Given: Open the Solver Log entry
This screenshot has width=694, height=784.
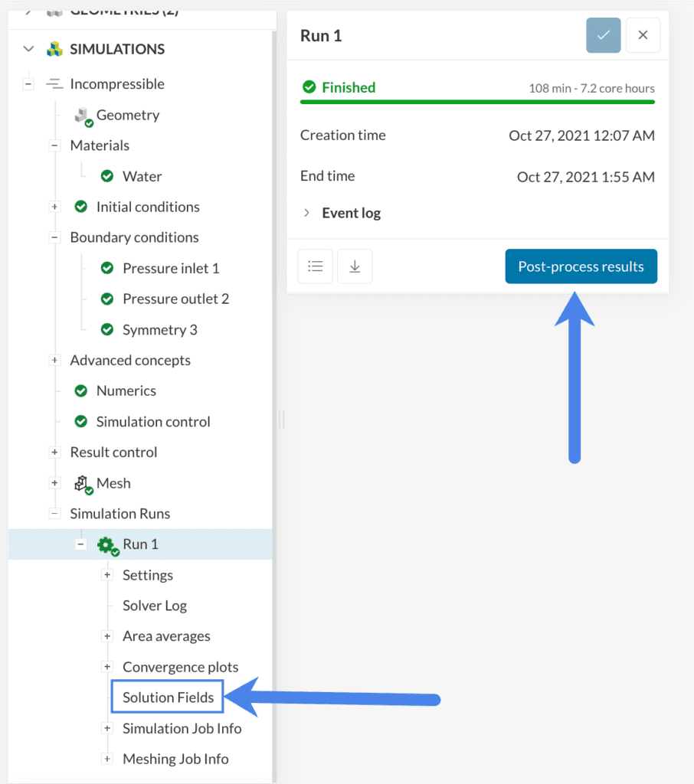Looking at the screenshot, I should [x=155, y=606].
